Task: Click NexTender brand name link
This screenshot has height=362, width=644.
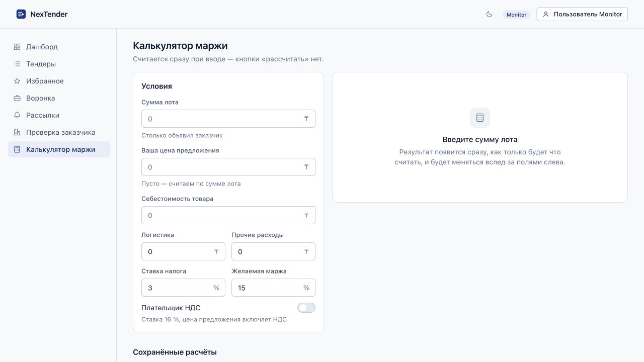Action: tap(49, 14)
